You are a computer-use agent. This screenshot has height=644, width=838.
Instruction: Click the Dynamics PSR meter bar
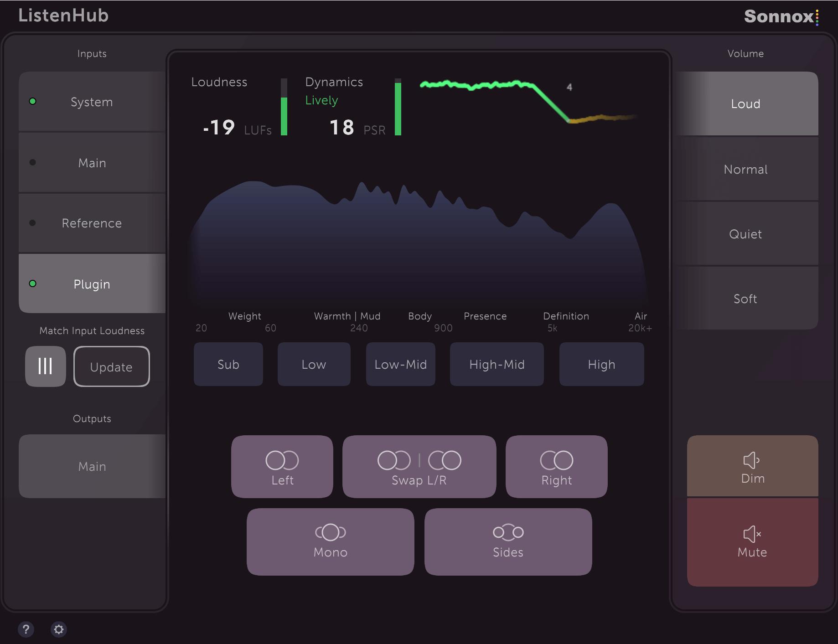click(398, 107)
